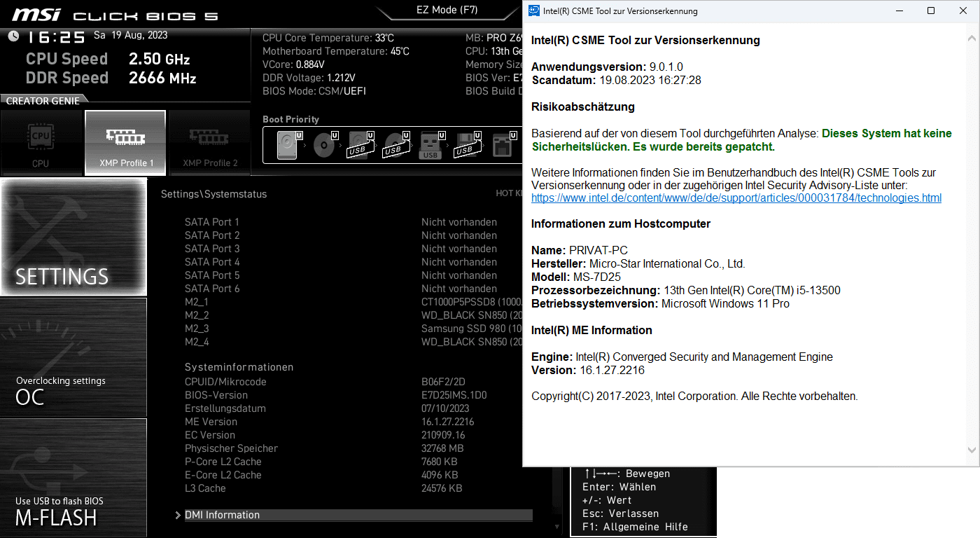Viewport: 980px width, 538px height.
Task: Click the clock icon beside 16:25
Action: (14, 36)
